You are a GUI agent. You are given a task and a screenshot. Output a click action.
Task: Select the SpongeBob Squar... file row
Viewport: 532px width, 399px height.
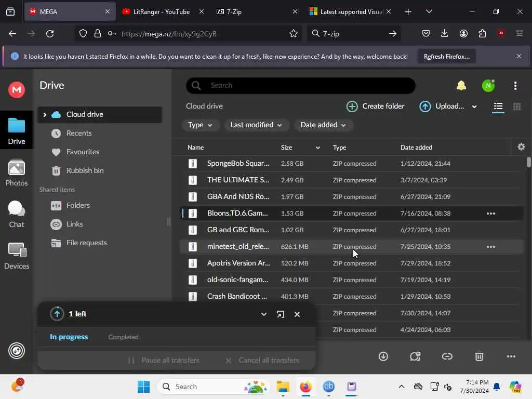(351, 164)
